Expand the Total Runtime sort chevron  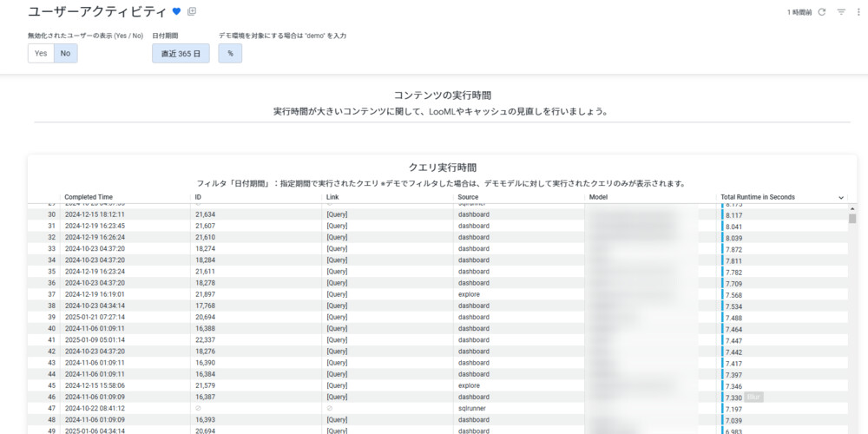click(840, 198)
